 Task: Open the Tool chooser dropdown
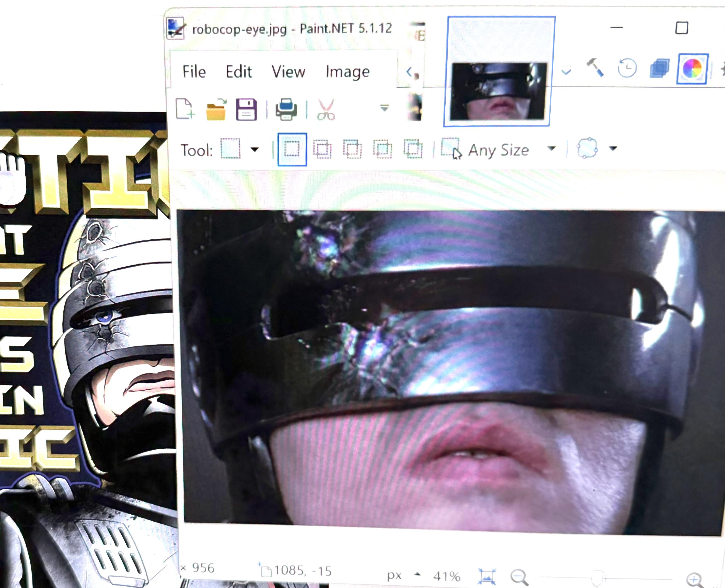point(254,149)
